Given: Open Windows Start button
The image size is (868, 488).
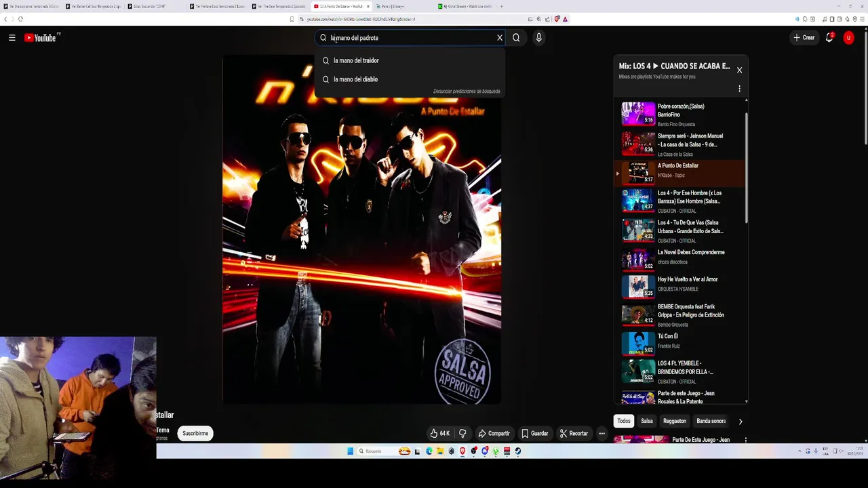Looking at the screenshot, I should click(x=351, y=451).
